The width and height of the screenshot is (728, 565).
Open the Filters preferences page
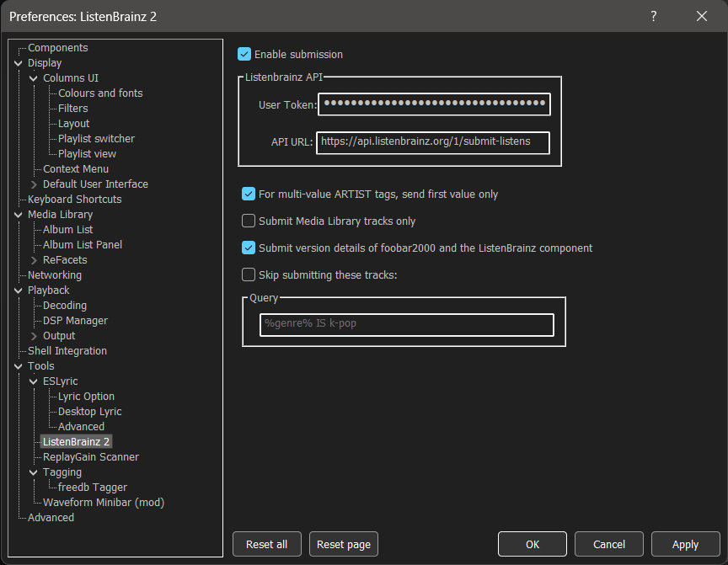[x=73, y=109]
